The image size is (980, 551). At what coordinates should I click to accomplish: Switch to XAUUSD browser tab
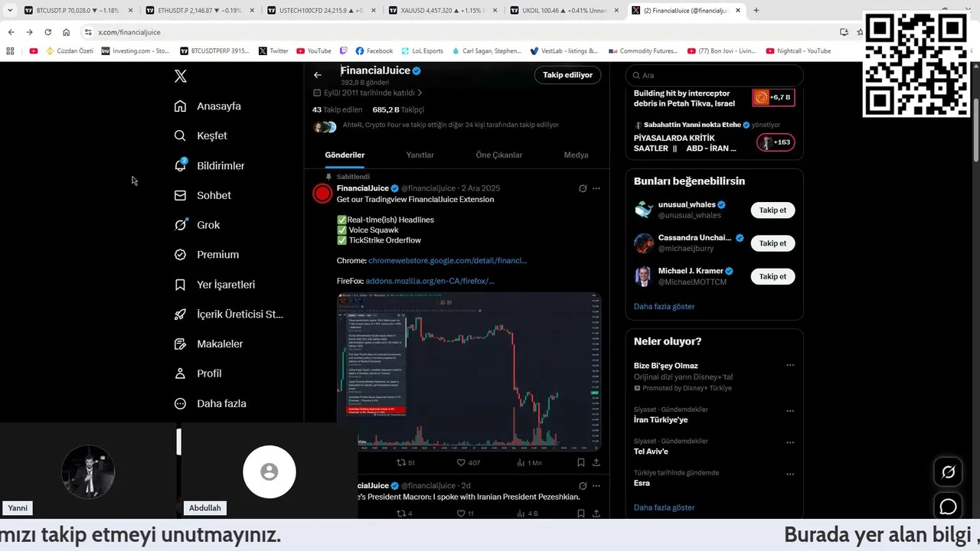(442, 11)
